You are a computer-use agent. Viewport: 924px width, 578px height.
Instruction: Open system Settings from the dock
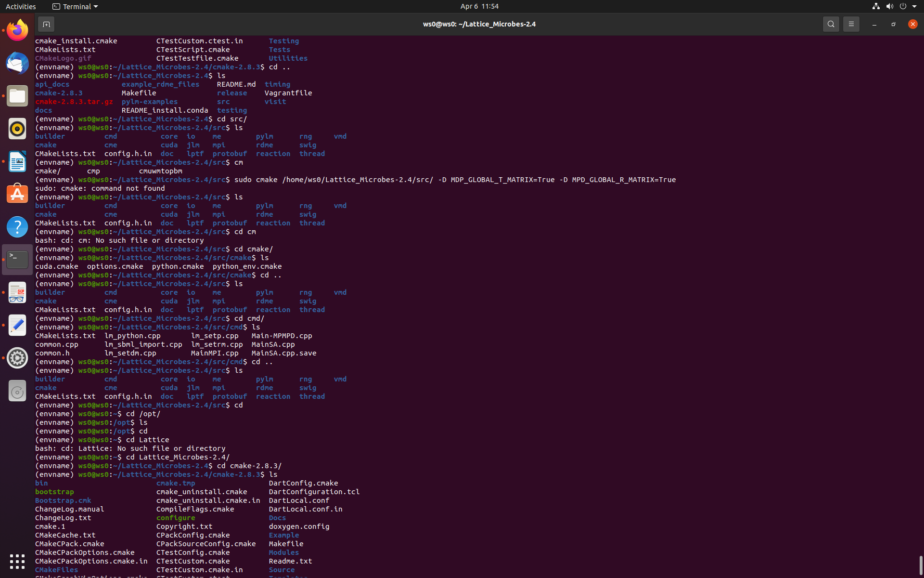pos(17,358)
